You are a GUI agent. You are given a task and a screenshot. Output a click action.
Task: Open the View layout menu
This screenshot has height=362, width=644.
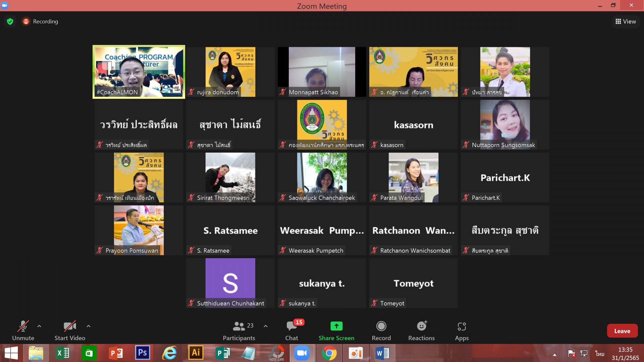pyautogui.click(x=626, y=21)
